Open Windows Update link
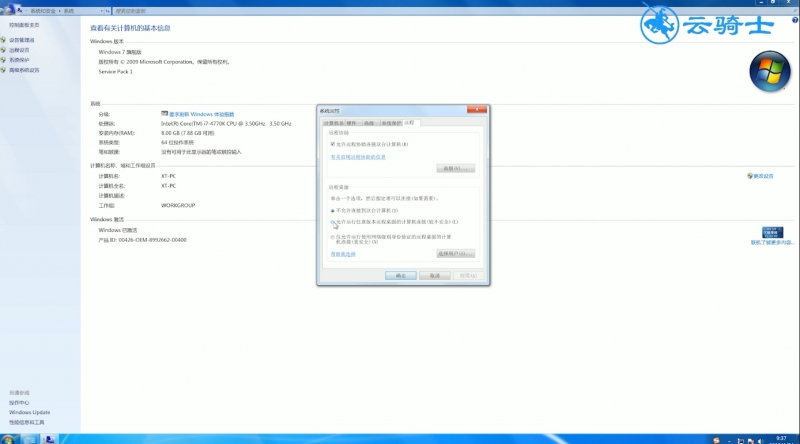 tap(30, 412)
